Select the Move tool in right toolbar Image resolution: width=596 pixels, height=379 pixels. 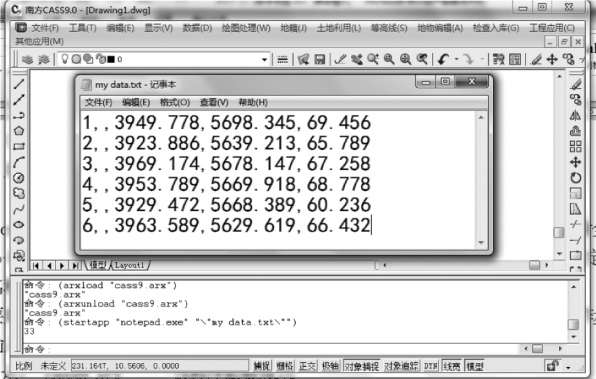[575, 162]
